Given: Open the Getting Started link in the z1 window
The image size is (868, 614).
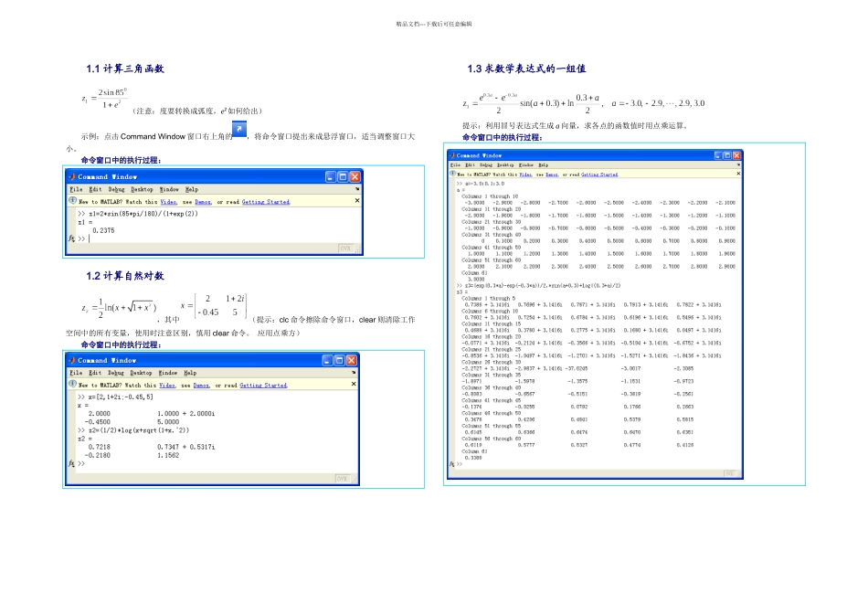Looking at the screenshot, I should pos(265,202).
